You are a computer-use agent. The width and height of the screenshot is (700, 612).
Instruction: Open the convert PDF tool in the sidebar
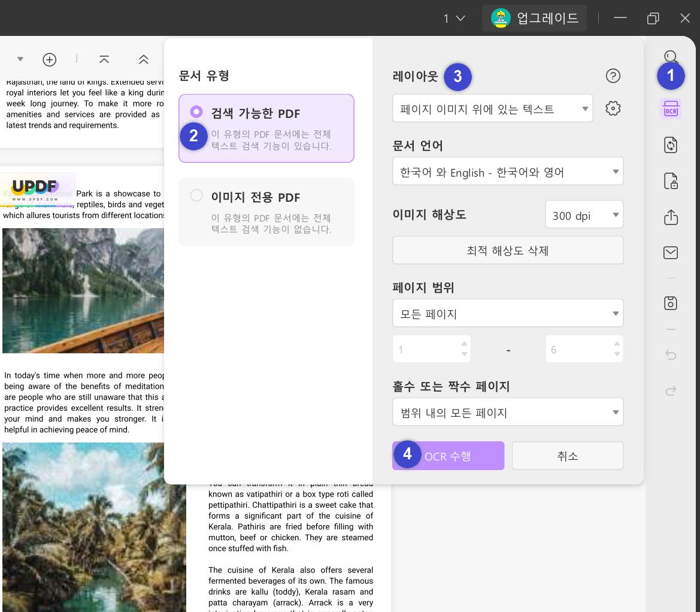point(671,145)
